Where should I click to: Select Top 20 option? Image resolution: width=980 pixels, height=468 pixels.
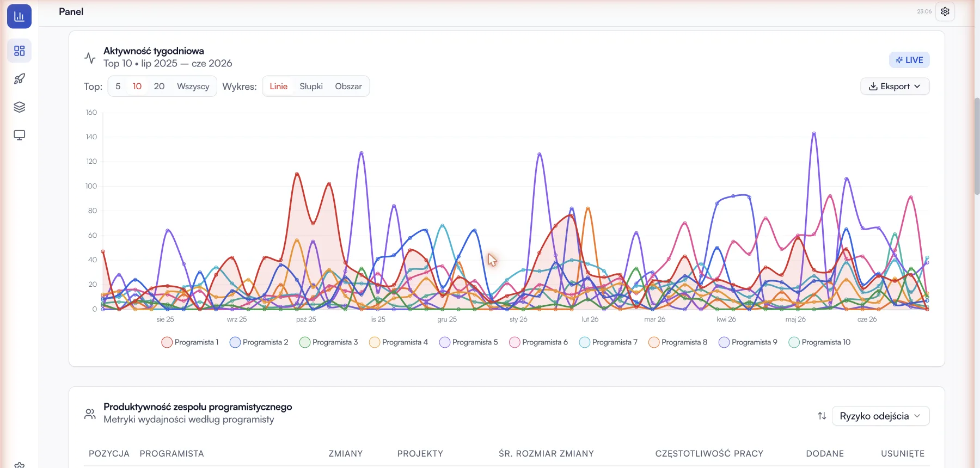coord(159,87)
